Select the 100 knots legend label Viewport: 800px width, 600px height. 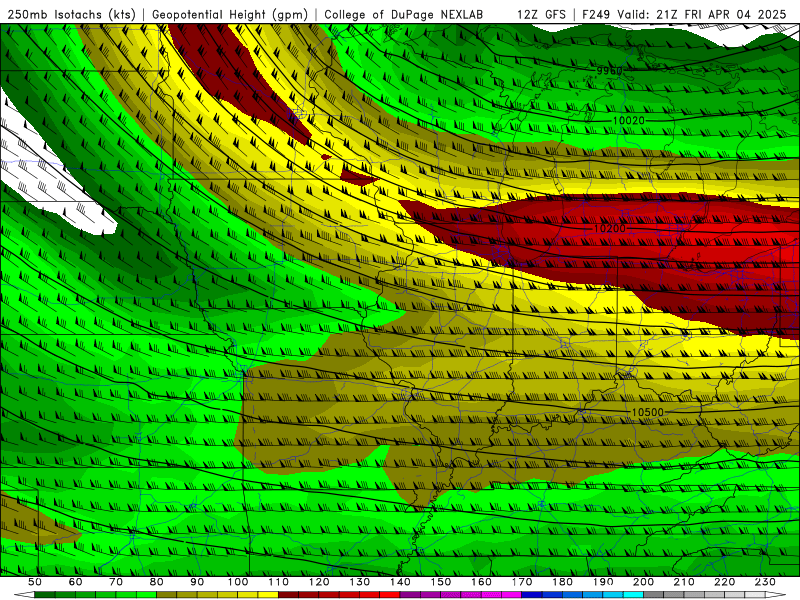tap(237, 582)
